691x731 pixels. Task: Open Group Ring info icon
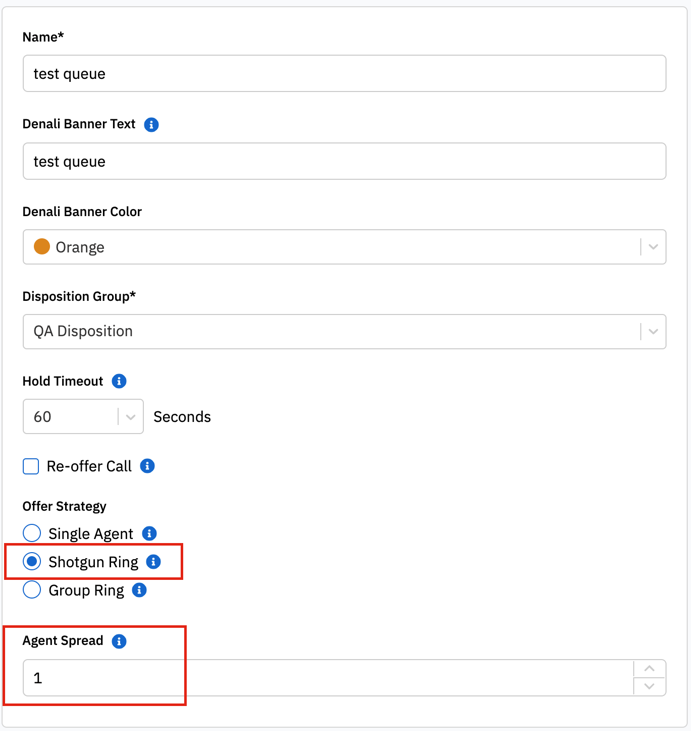pos(139,590)
